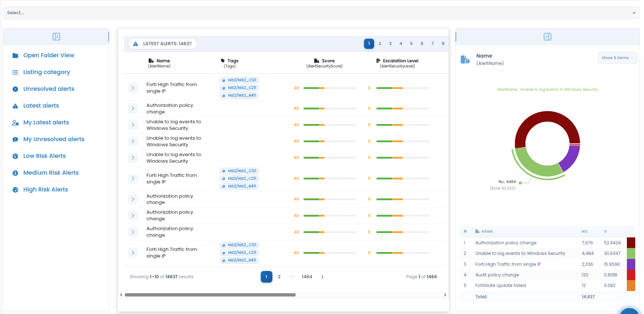
Task: Collapse the right panel toggle icon
Action: (547, 37)
